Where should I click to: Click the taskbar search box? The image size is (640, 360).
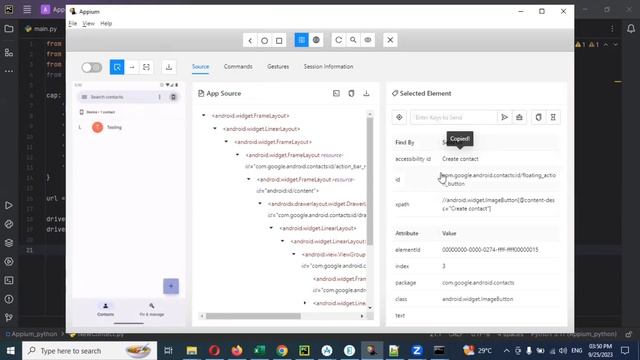[x=89, y=351]
